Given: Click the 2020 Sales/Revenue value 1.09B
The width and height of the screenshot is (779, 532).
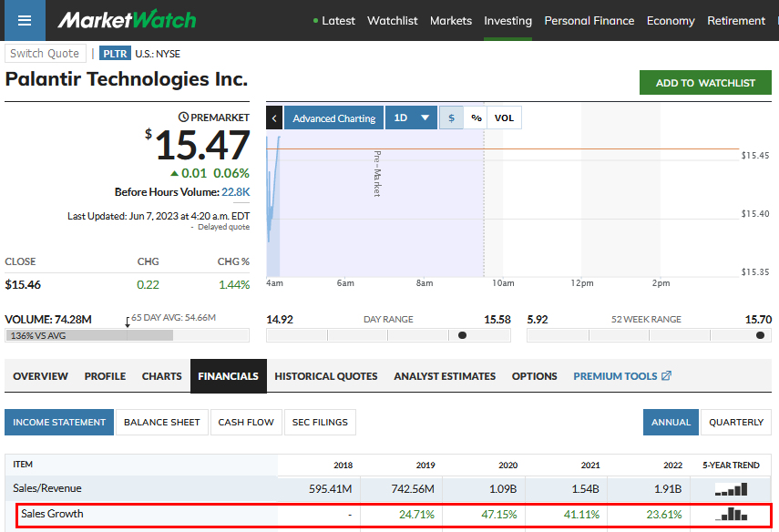Looking at the screenshot, I should click(503, 489).
